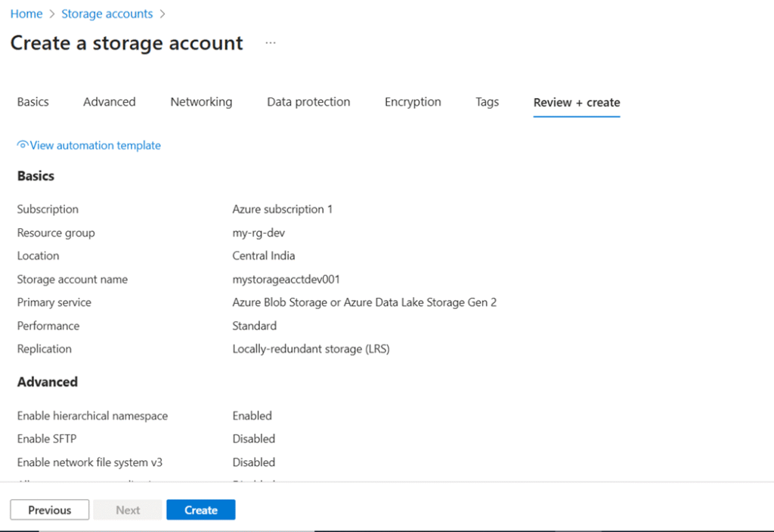Click the 'Primary service' label
This screenshot has width=774, height=532.
(x=54, y=302)
